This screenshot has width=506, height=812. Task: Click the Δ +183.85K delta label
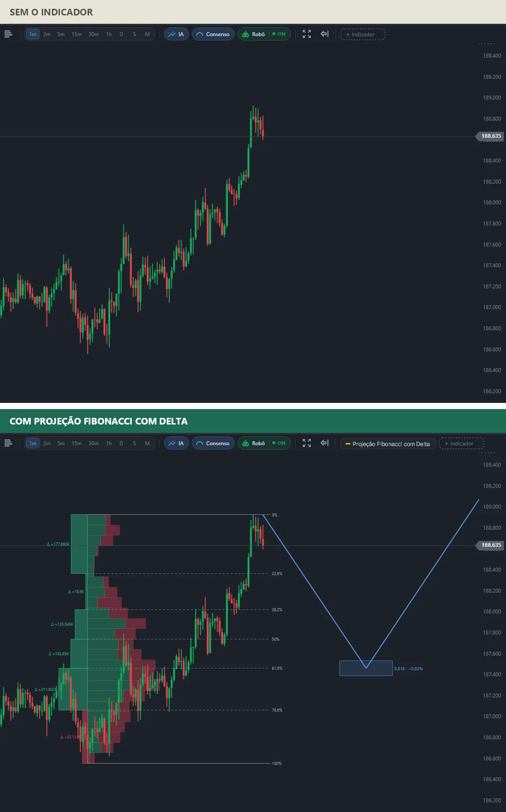click(59, 654)
